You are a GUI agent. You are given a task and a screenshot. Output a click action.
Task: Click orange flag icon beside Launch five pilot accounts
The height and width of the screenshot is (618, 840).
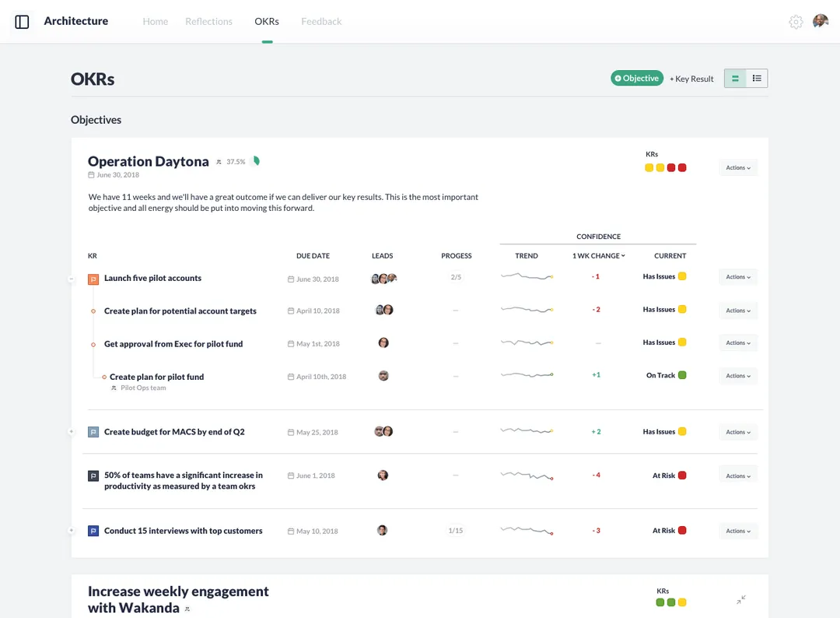click(x=93, y=279)
